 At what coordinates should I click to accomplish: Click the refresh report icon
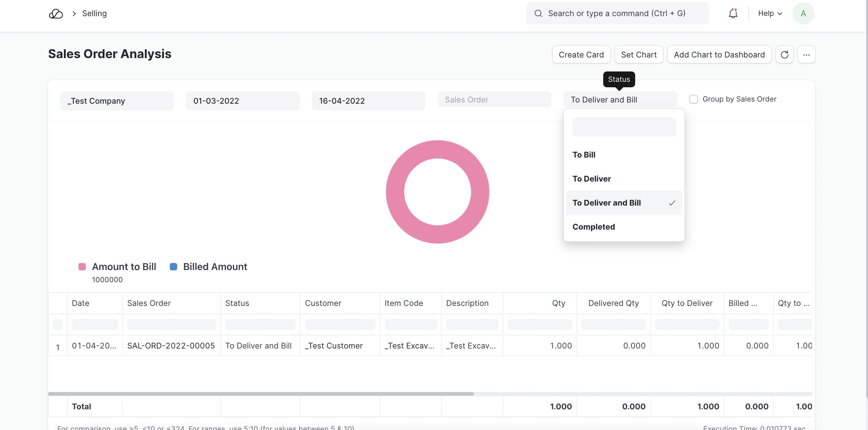784,54
